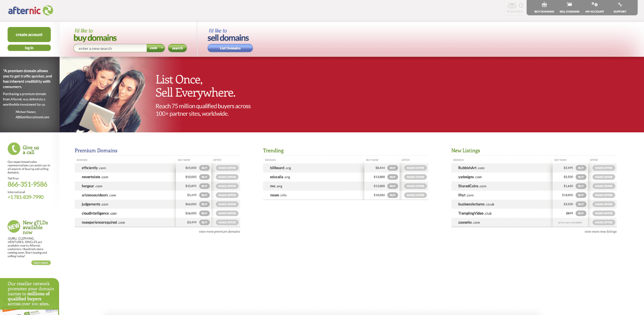This screenshot has width=644, height=315.
Task: Click the Michael Nunez testimonial quote
Action: [x=30, y=95]
